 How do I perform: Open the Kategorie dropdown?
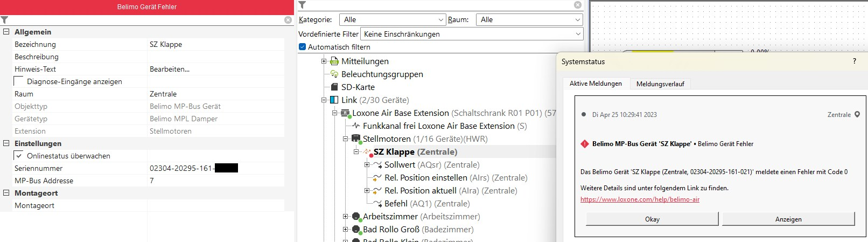coord(392,20)
